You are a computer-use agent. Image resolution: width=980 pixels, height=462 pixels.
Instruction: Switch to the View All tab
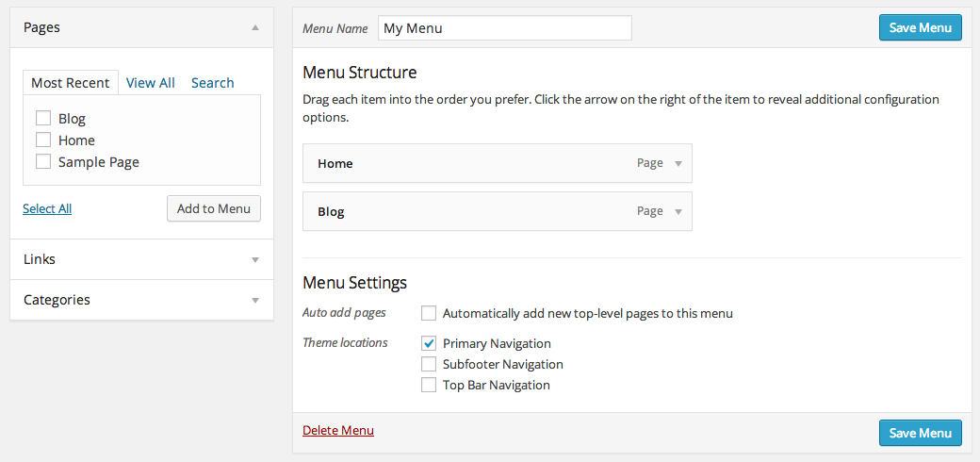pyautogui.click(x=151, y=83)
